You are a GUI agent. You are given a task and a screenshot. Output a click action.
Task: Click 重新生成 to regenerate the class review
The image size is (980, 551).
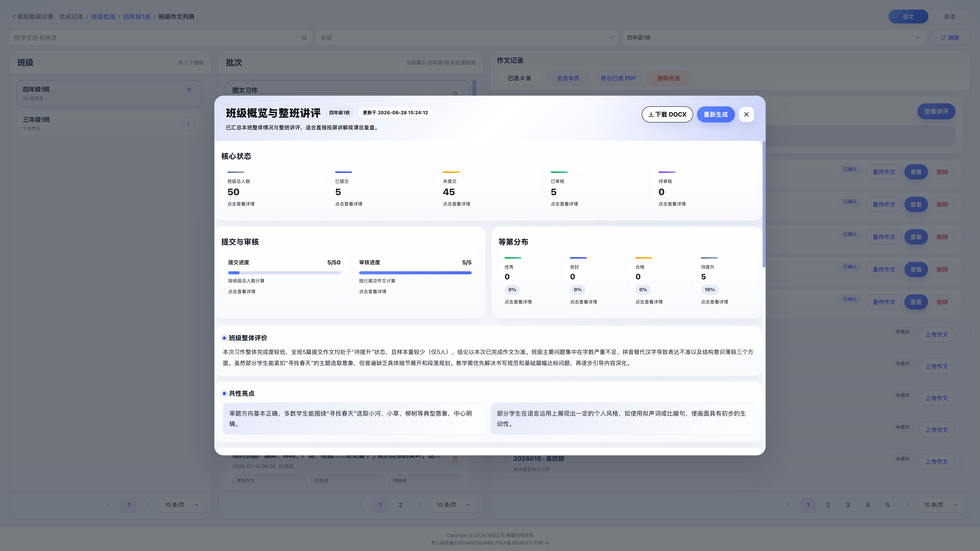click(x=715, y=114)
